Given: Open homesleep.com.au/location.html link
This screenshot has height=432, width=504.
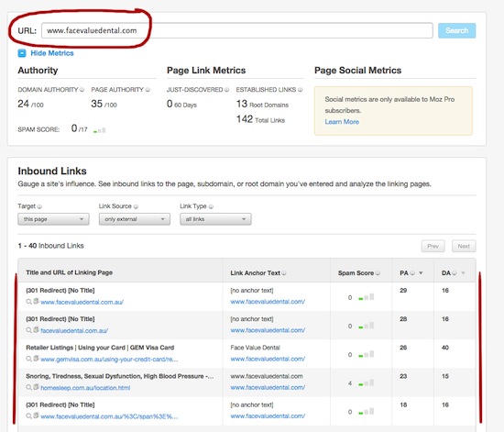Looking at the screenshot, I should (x=85, y=388).
